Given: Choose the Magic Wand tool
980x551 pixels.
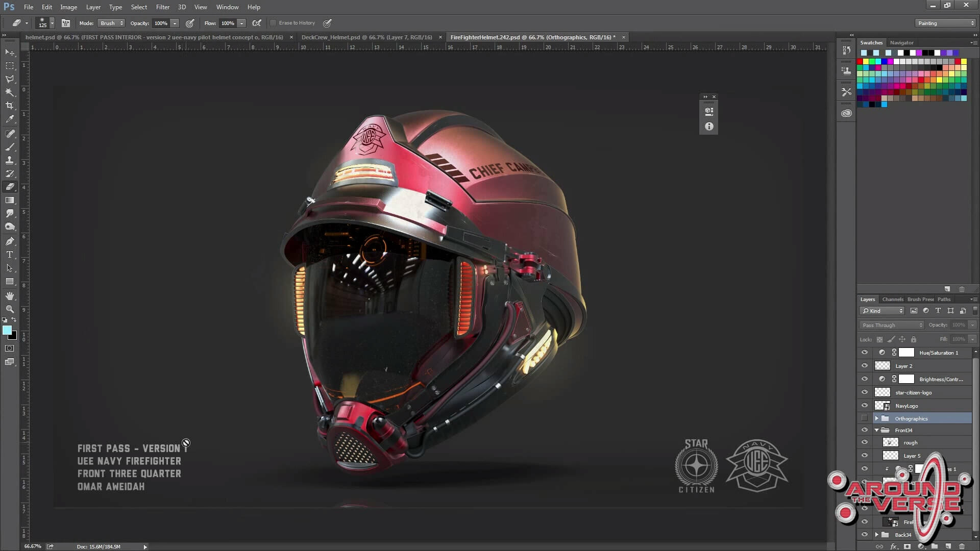Looking at the screenshot, I should [10, 92].
